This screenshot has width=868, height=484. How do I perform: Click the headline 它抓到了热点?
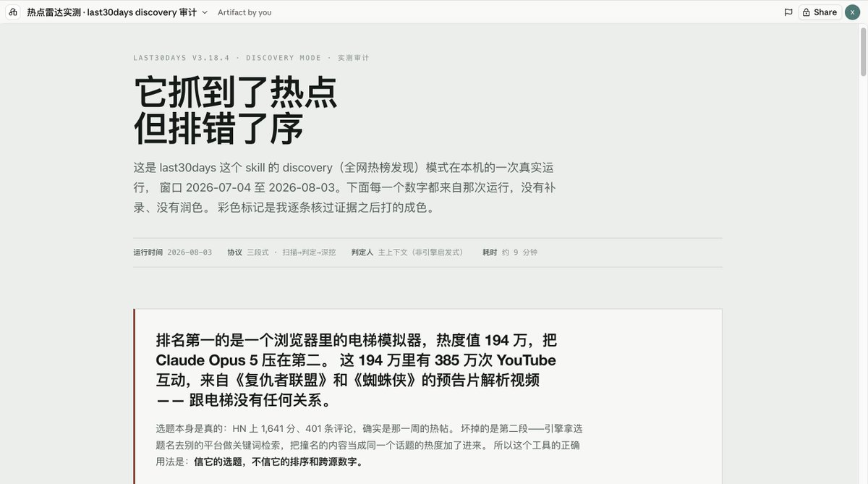[x=236, y=93]
